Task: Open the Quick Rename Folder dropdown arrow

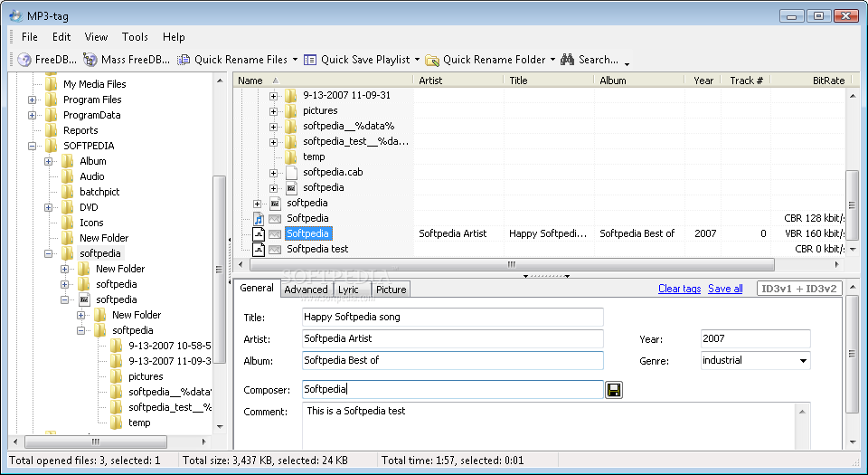Action: tap(552, 60)
